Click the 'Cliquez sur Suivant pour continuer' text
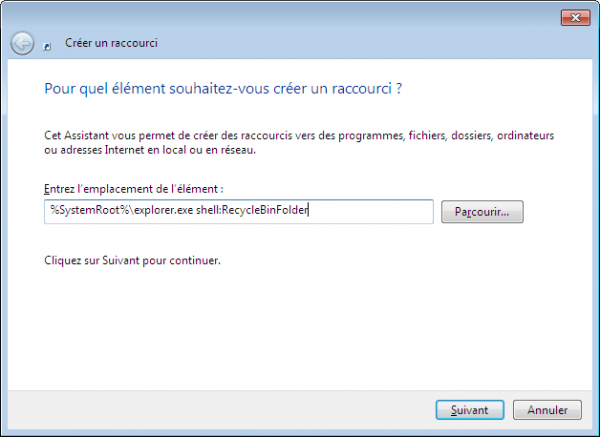 132,261
